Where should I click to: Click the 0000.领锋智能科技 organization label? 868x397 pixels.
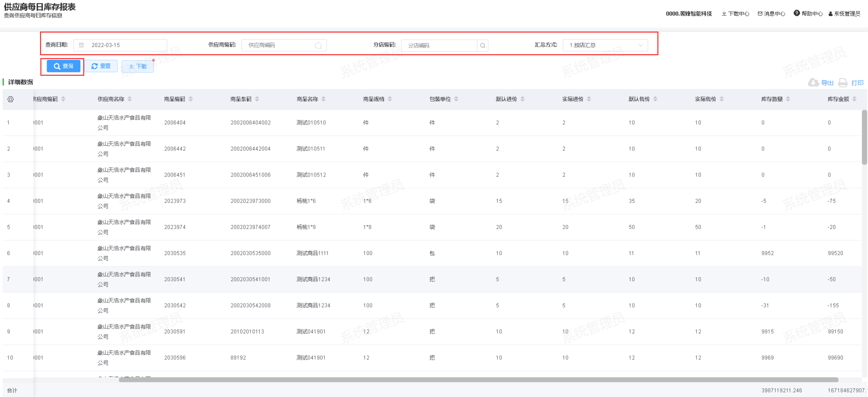click(x=689, y=13)
